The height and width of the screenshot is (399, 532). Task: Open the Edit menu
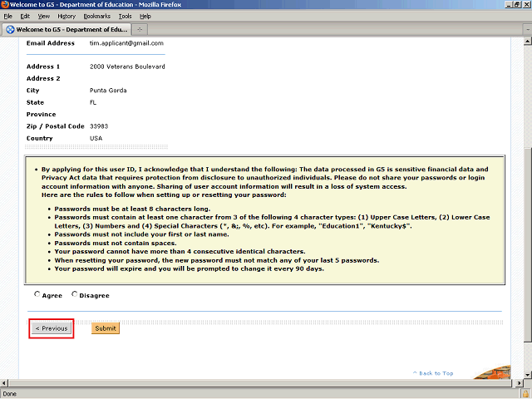coord(25,17)
